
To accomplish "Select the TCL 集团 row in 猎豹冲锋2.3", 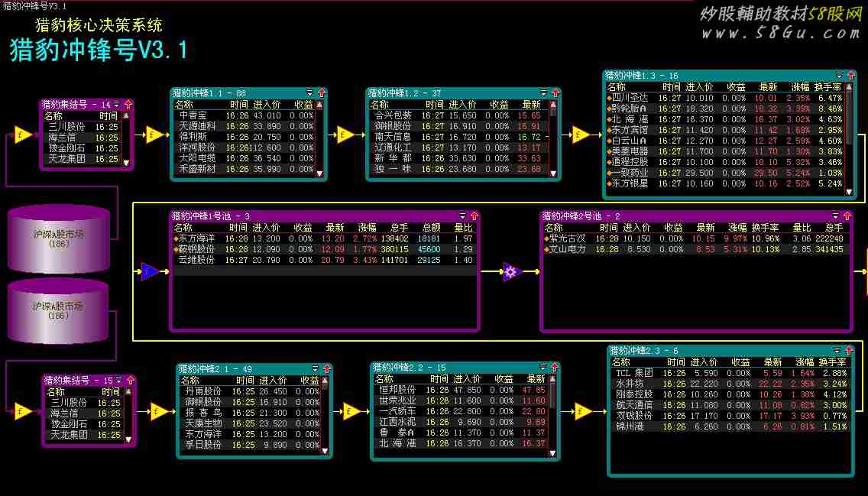I will [730, 373].
